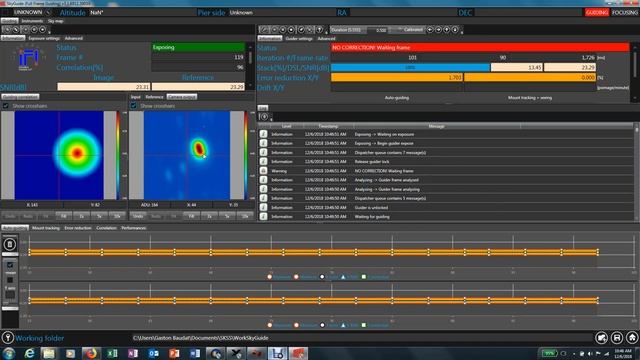Viewport: 640px width, 360px height.
Task: Click pencil icon in guider toolbar
Action: click(264, 30)
